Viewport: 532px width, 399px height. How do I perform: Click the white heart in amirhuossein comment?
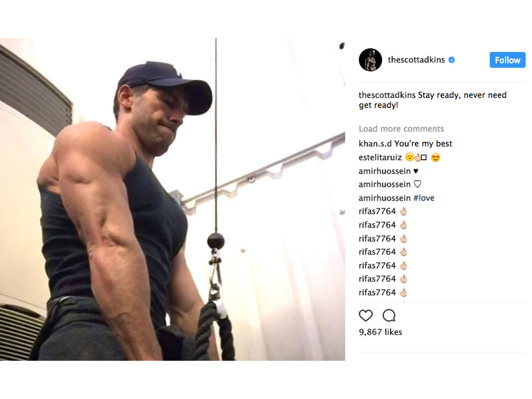pyautogui.click(x=418, y=184)
